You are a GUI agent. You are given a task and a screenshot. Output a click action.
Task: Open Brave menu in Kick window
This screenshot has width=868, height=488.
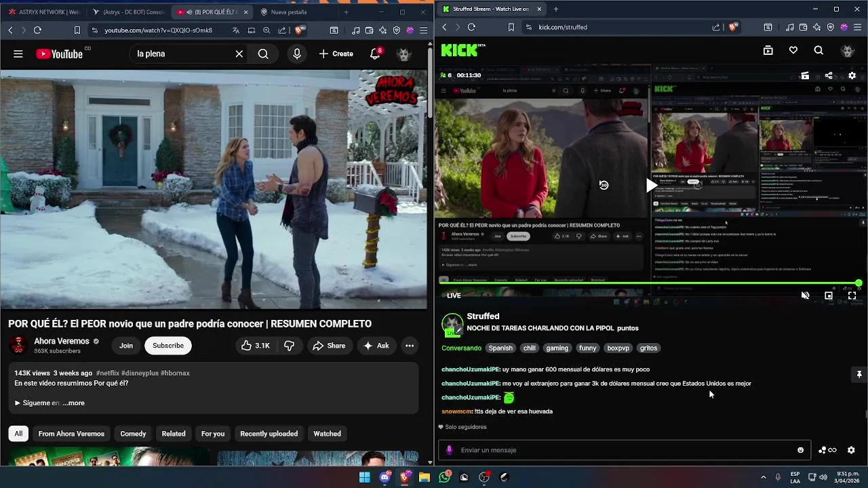tap(858, 27)
